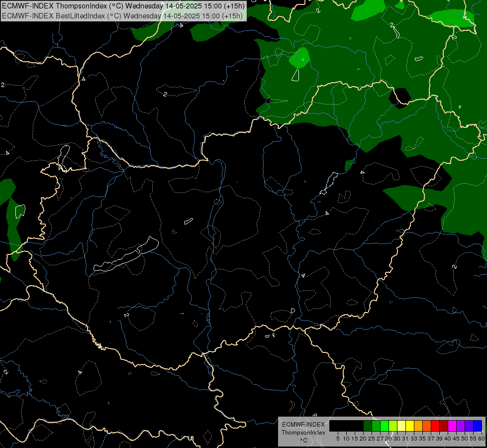The height and width of the screenshot is (448, 487).
Task: Click the legend scale value 37
Action: click(x=431, y=439)
